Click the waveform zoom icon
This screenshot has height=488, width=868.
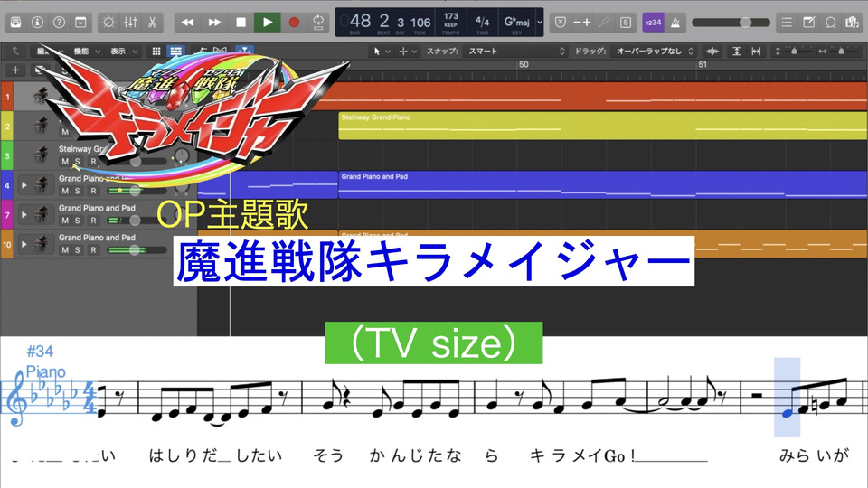pos(712,51)
